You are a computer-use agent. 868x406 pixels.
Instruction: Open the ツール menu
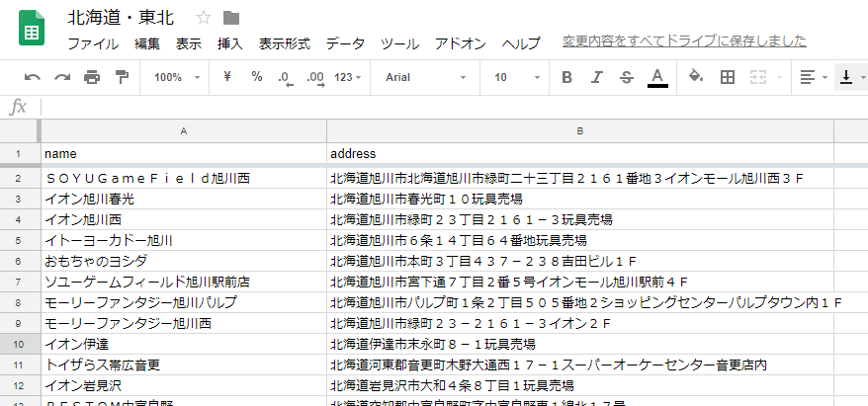399,43
